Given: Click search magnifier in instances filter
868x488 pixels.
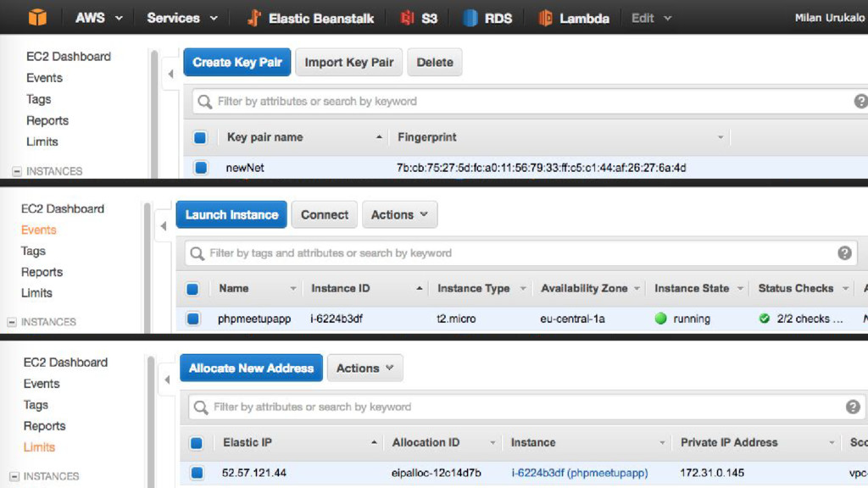Looking at the screenshot, I should click(197, 253).
